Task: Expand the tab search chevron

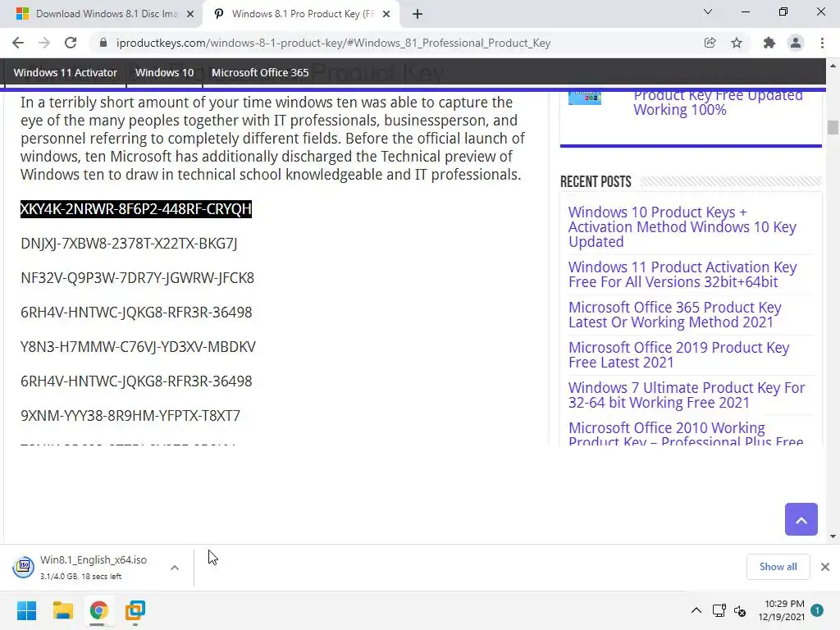Action: pos(708,11)
